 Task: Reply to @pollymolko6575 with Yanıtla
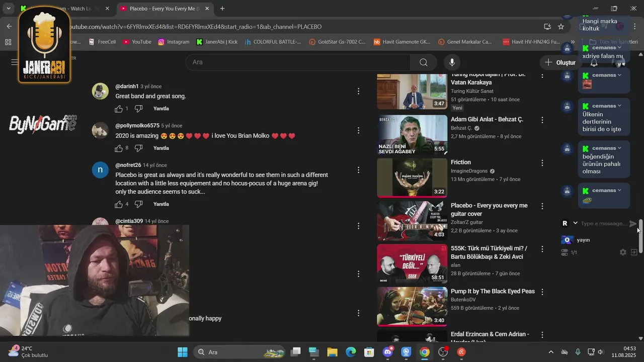[x=161, y=148]
